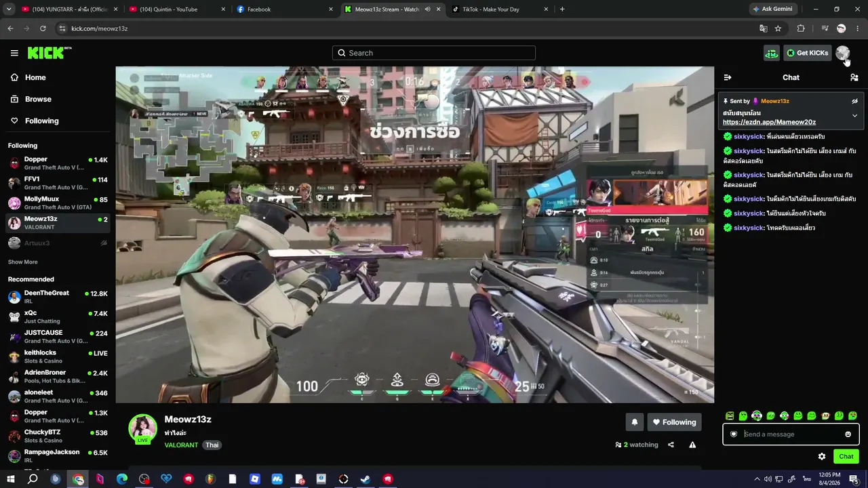The width and height of the screenshot is (868, 488).
Task: Open chat identity shield icon in message box
Action: point(734,434)
